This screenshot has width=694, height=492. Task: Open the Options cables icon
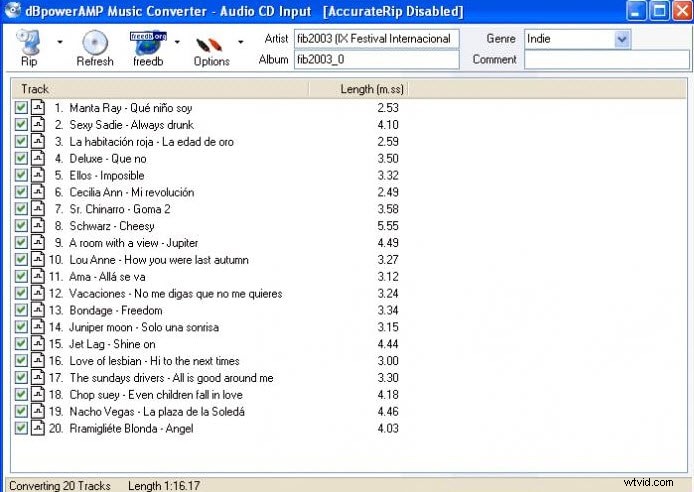[x=209, y=45]
